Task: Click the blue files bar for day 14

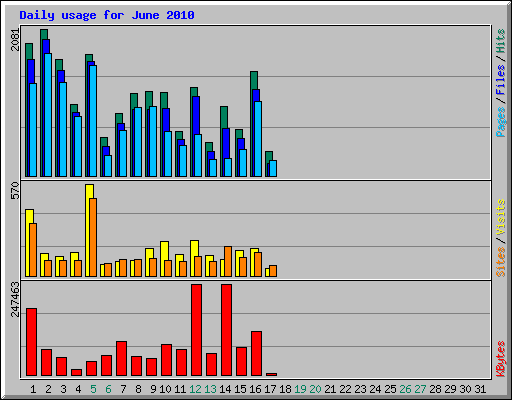Action: [x=226, y=143]
